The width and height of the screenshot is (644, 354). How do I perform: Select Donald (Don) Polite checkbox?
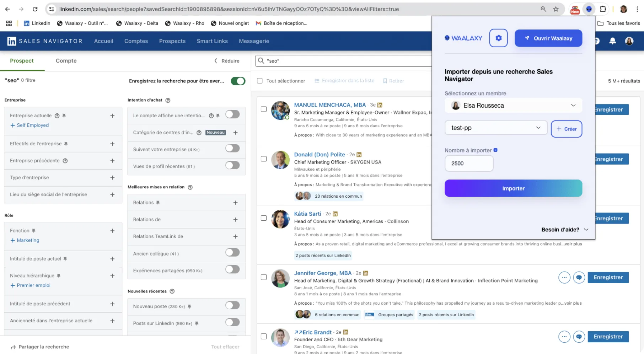pos(264,159)
